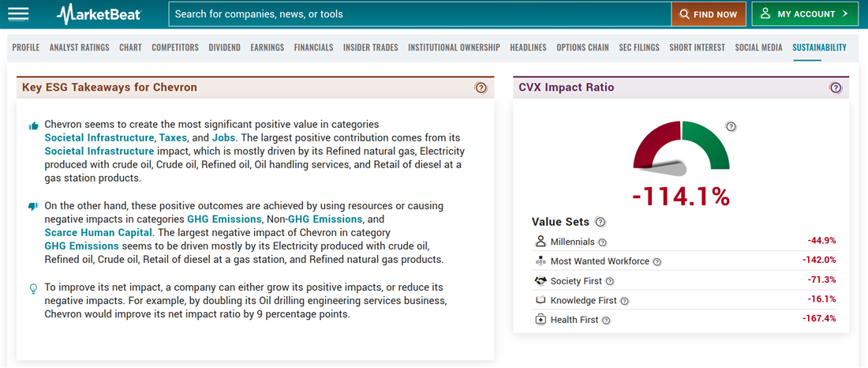The width and height of the screenshot is (868, 368).
Task: Follow the Societal Infrastructure link
Action: click(x=99, y=137)
